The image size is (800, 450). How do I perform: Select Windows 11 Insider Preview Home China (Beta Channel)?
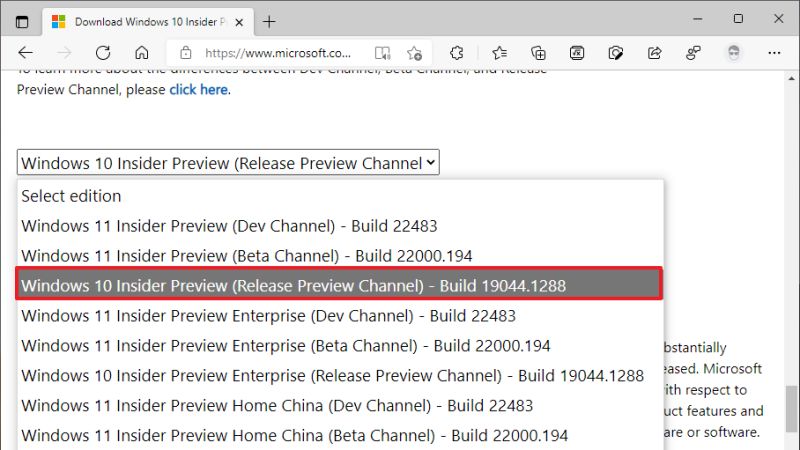coord(340,436)
